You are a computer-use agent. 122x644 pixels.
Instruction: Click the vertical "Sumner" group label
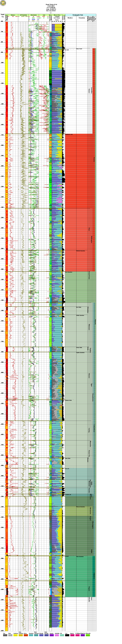[x=89, y=91]
